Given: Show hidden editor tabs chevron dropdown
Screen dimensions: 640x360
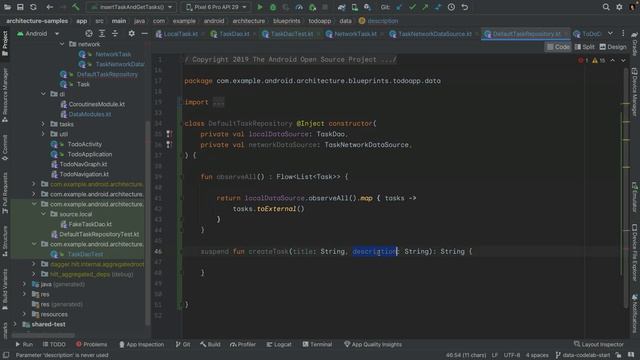Looking at the screenshot, I should tap(610, 33).
